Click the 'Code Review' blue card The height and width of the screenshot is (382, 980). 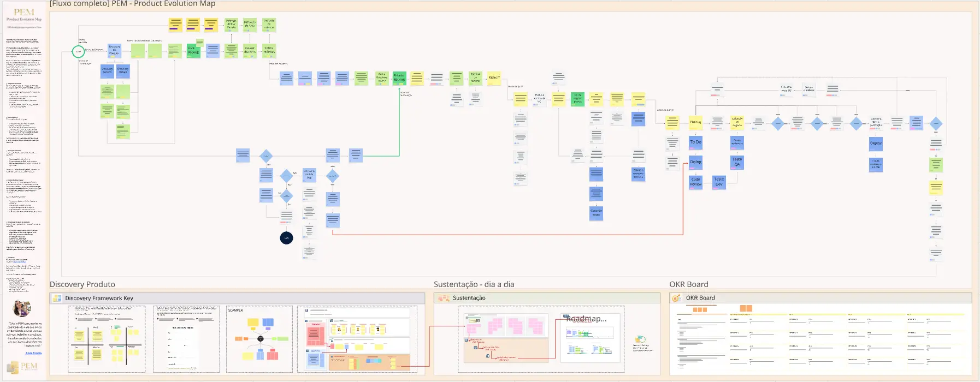[x=695, y=182]
